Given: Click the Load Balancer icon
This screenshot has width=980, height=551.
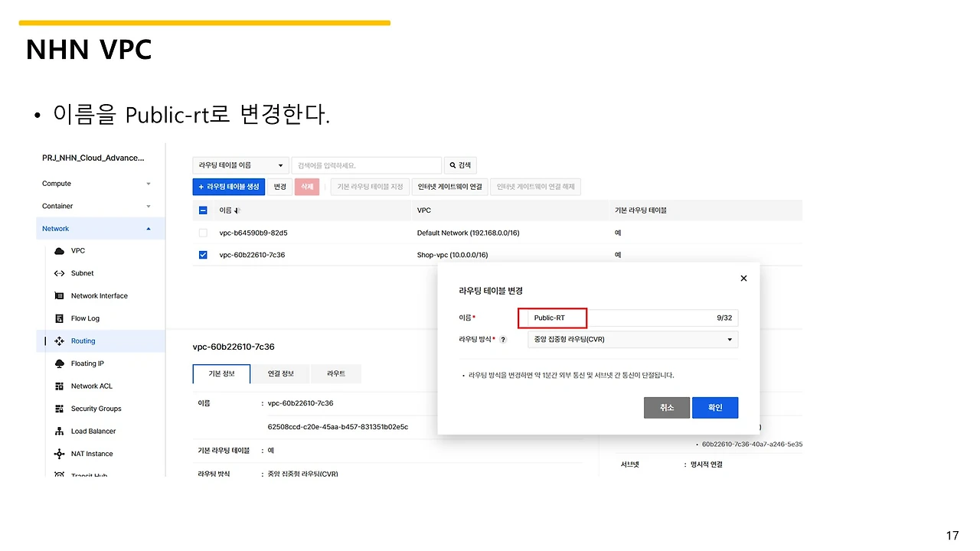Looking at the screenshot, I should tap(59, 432).
